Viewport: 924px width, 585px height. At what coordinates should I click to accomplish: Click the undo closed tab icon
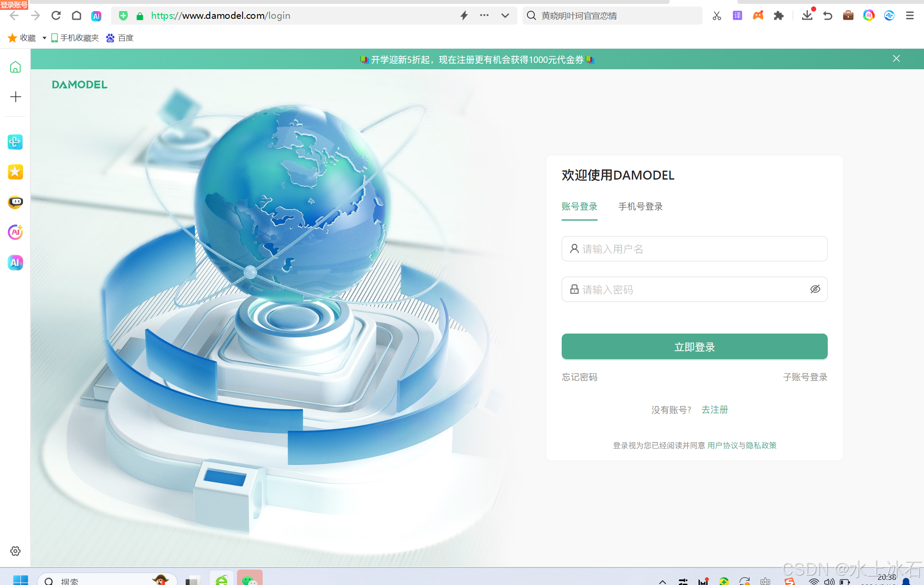click(828, 16)
